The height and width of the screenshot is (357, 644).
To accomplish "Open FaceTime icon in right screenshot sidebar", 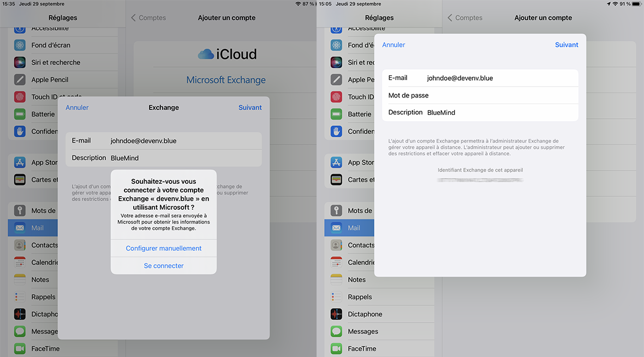I will tap(337, 349).
